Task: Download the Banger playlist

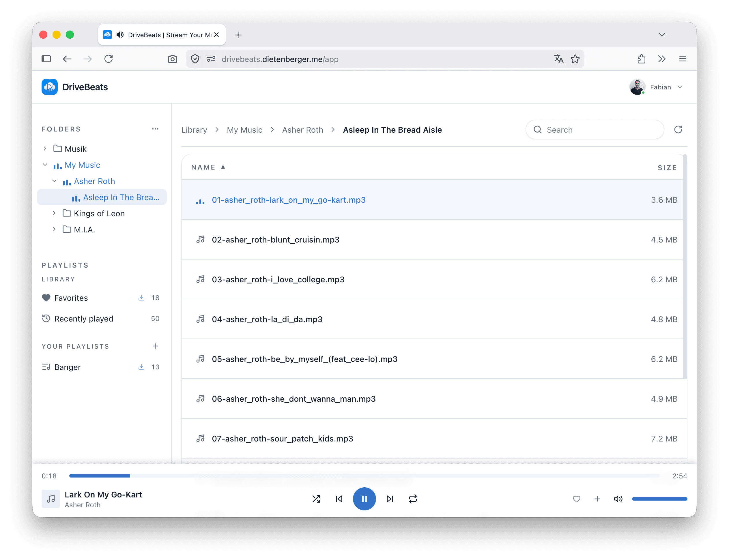Action: tap(141, 367)
